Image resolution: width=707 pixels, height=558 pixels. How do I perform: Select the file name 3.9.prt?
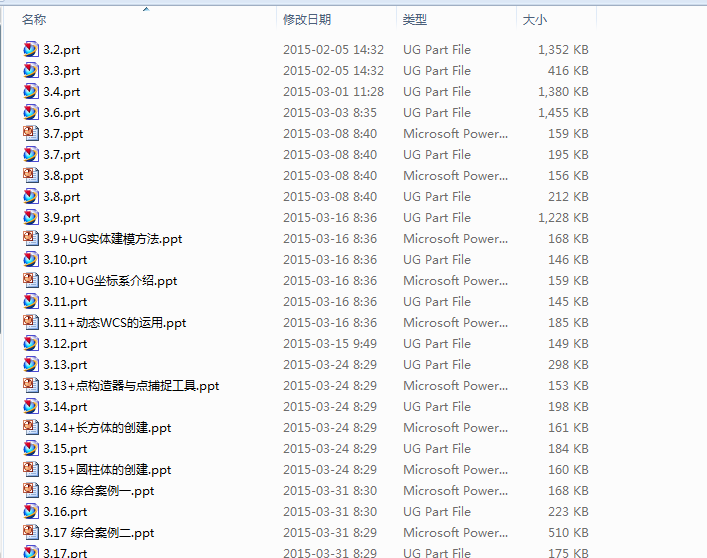pos(62,218)
